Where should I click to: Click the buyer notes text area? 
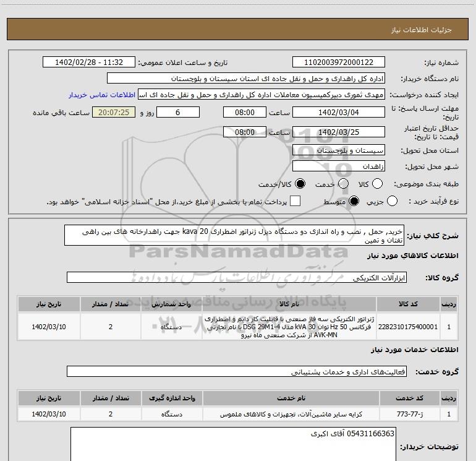coord(233,444)
